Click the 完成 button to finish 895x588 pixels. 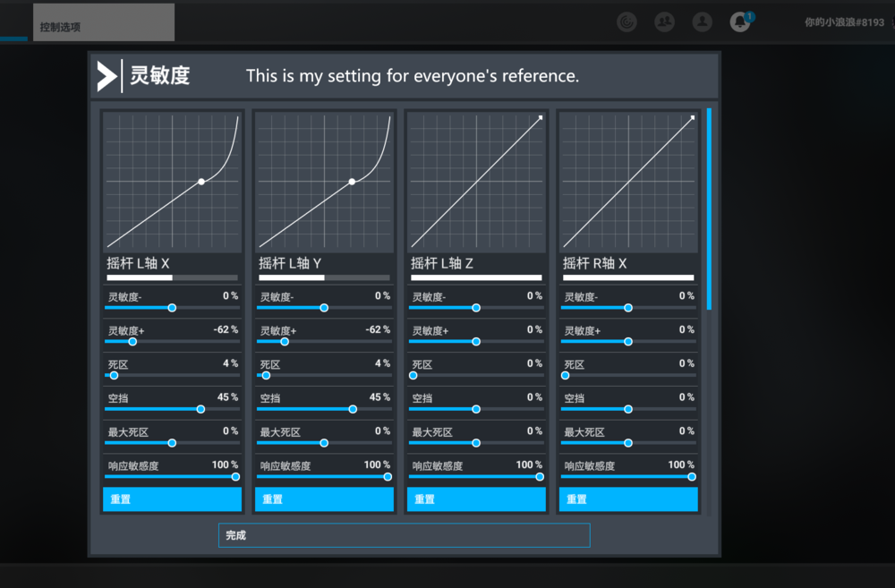[x=404, y=535]
